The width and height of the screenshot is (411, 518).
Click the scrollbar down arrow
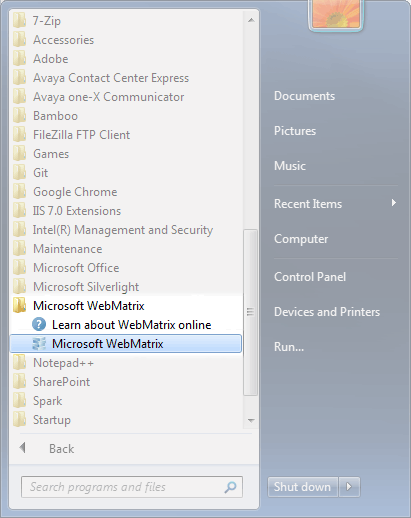coord(251,420)
